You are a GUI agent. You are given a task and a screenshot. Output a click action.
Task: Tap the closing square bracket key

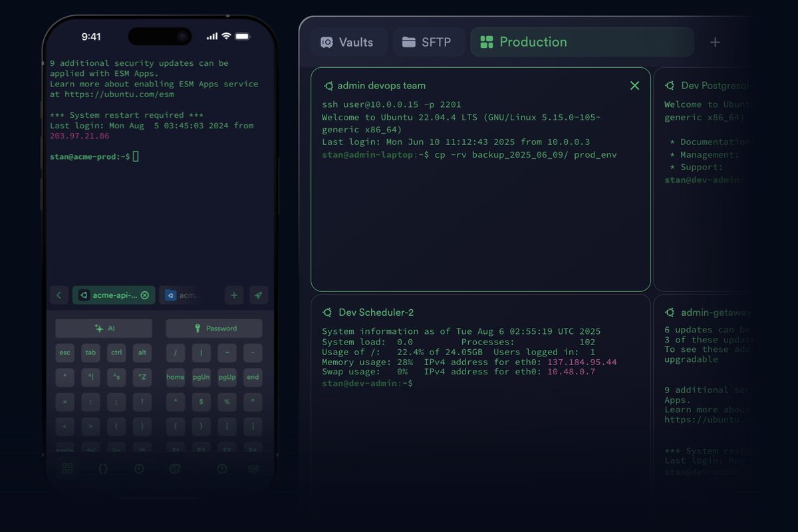tap(253, 426)
